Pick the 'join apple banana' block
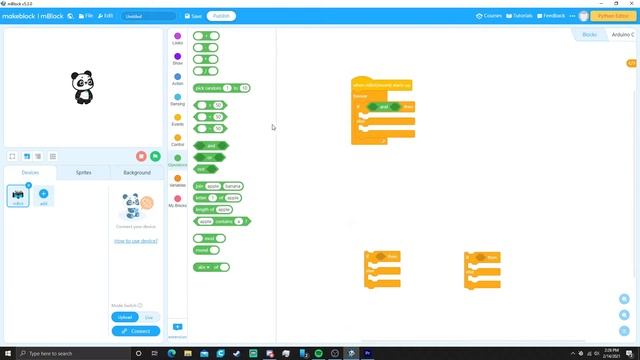The width and height of the screenshot is (640, 360). tap(218, 186)
